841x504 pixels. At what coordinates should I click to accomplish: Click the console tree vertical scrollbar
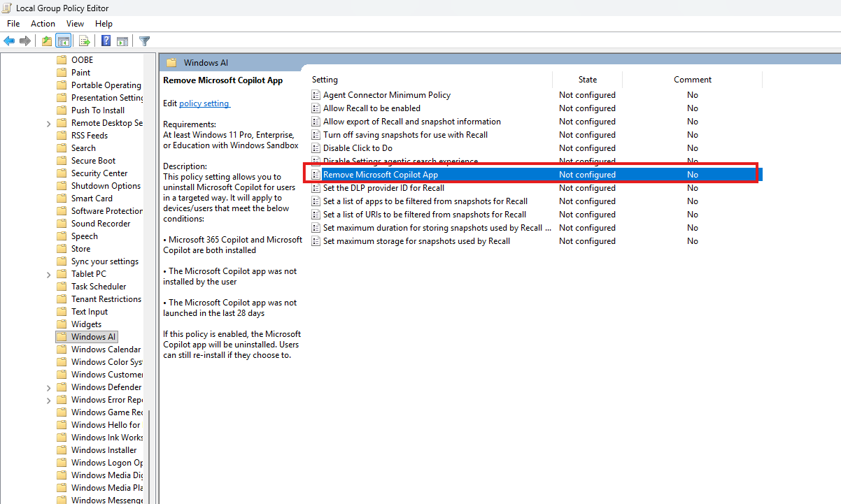[x=148, y=280]
